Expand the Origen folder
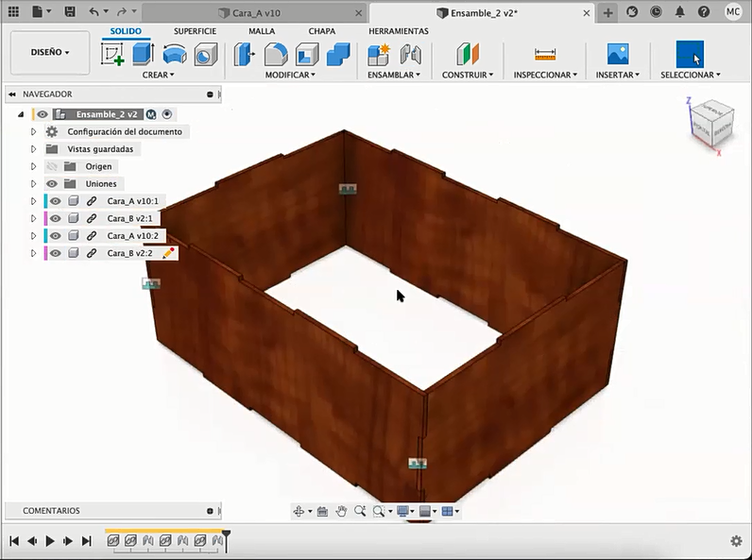This screenshot has height=560, width=752. 34,166
